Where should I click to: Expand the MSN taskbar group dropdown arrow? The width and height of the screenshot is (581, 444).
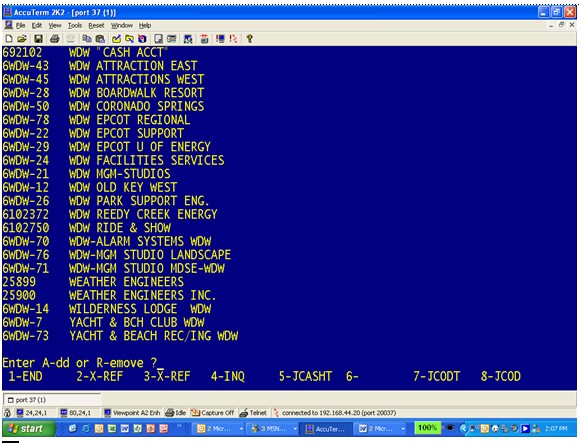click(x=295, y=429)
